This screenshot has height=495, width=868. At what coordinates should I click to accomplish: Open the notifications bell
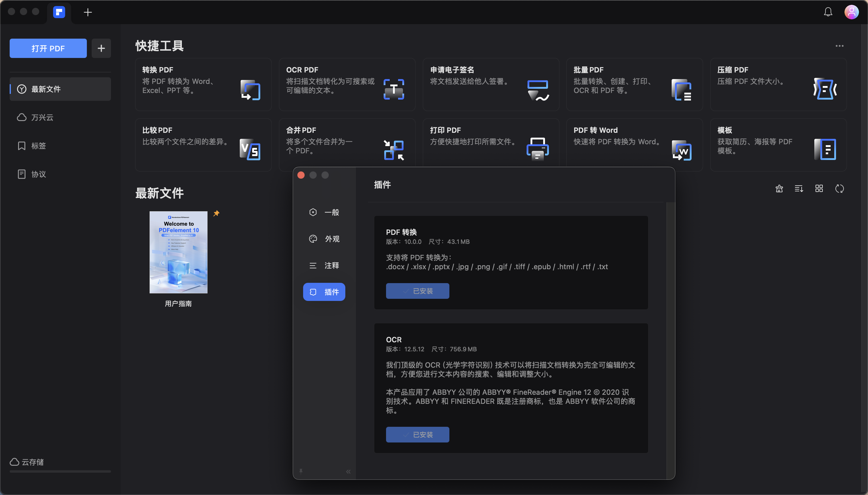tap(828, 12)
